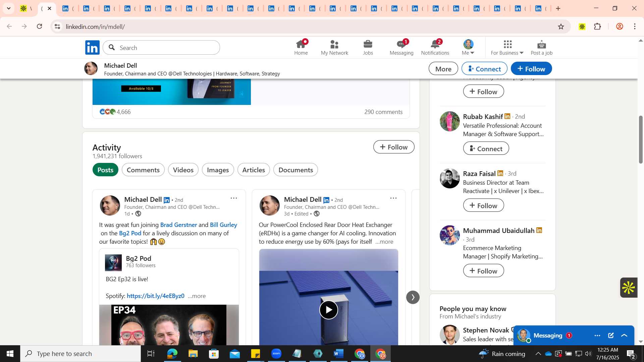Screen dimensions: 644x362
Task: Open Bg2 Pod page thumbnail
Action: point(113,263)
